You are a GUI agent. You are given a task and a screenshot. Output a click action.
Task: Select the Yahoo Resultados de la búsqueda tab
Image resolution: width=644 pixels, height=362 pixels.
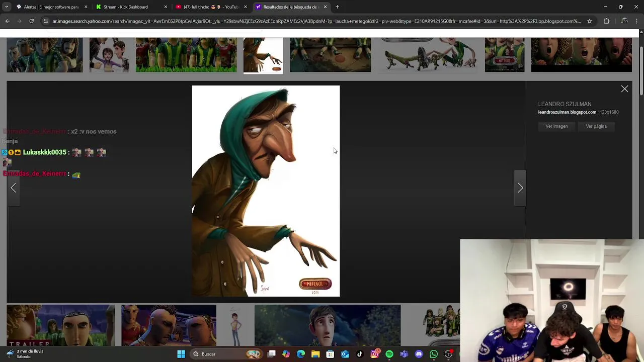290,7
